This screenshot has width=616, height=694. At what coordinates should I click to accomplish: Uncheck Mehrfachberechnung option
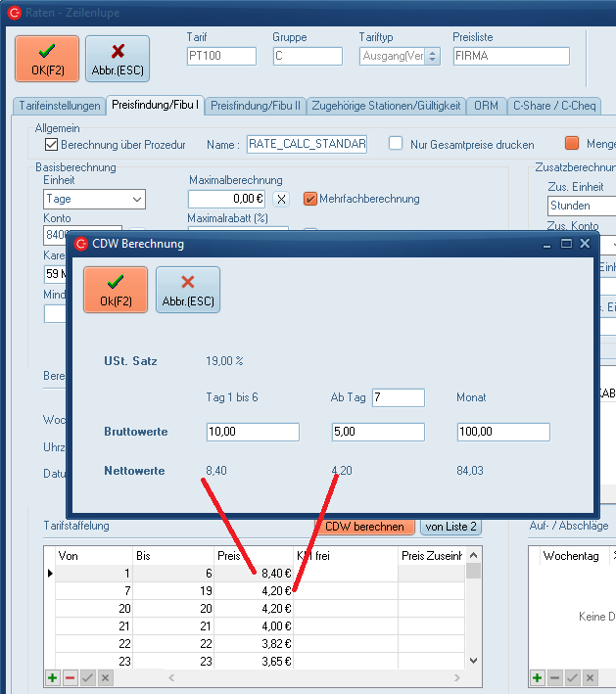310,199
